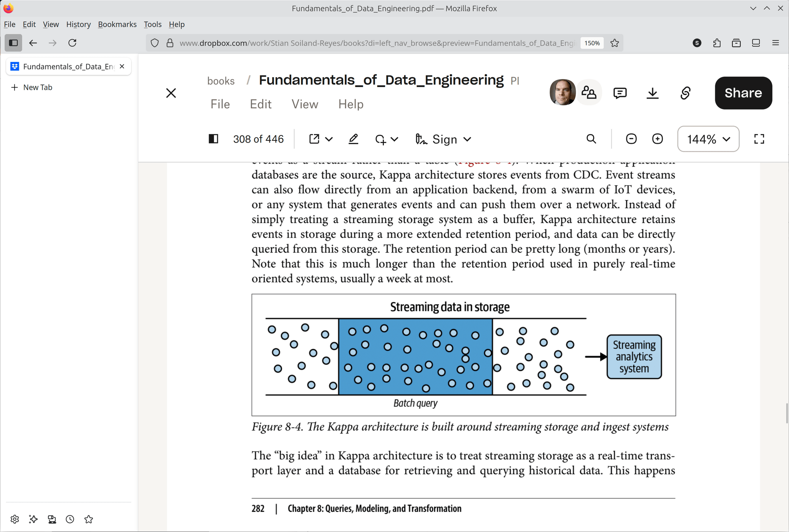
Task: Go to the books folder breadcrumb
Action: pyautogui.click(x=221, y=81)
